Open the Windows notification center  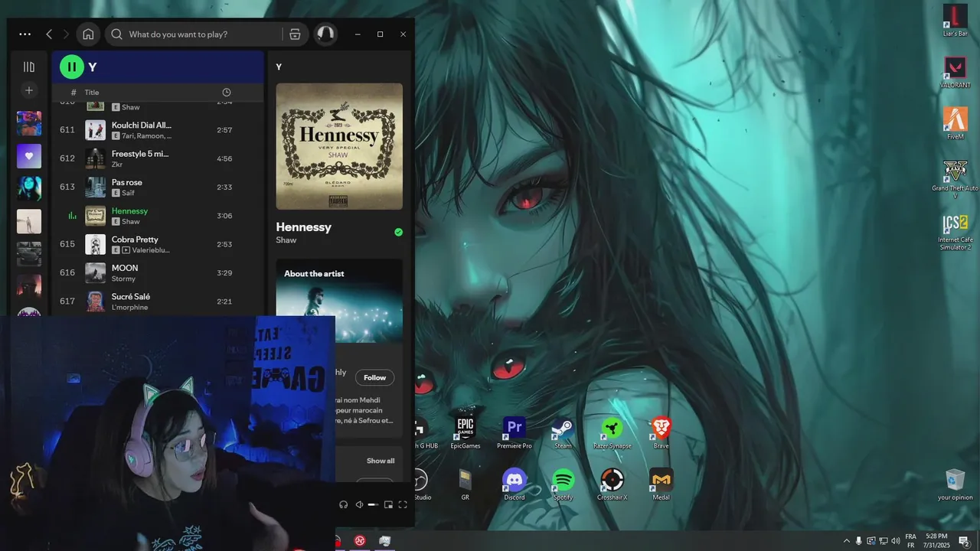coord(964,541)
